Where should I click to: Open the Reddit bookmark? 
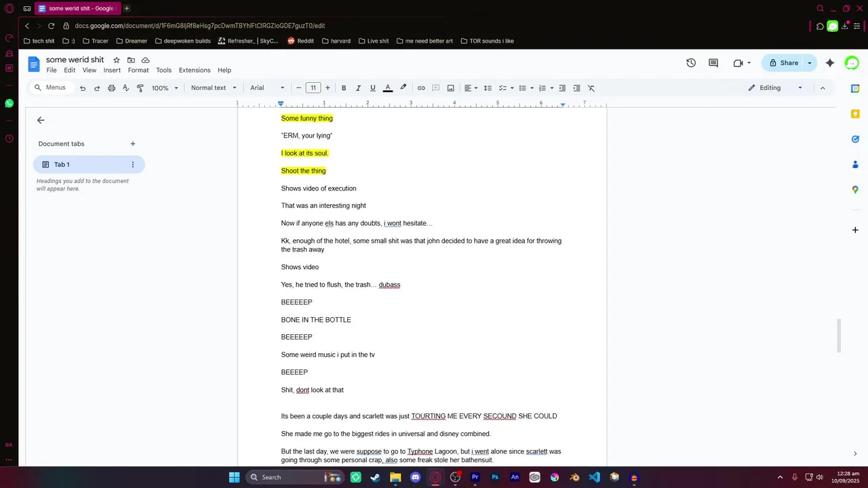300,41
